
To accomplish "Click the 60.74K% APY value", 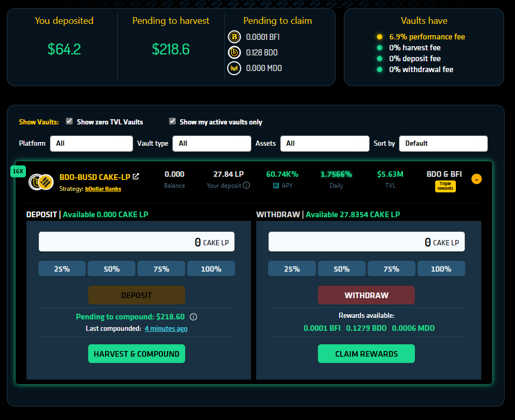I will (x=282, y=174).
